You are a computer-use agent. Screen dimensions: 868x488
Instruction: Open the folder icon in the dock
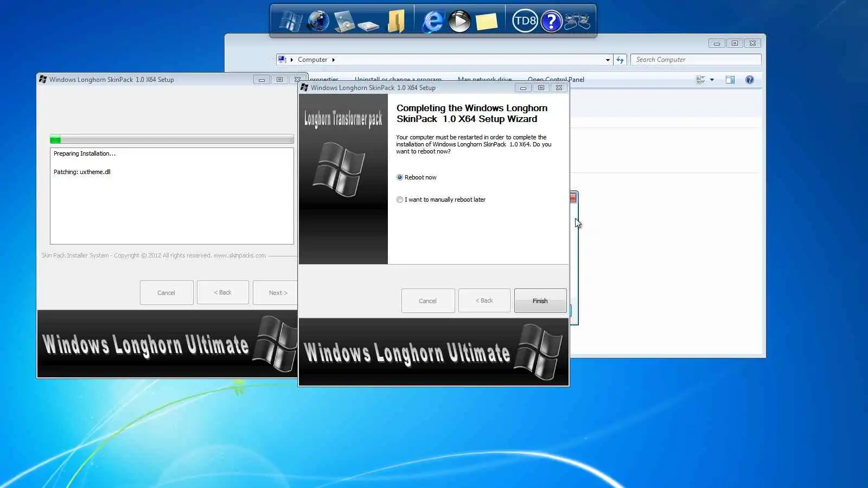397,22
